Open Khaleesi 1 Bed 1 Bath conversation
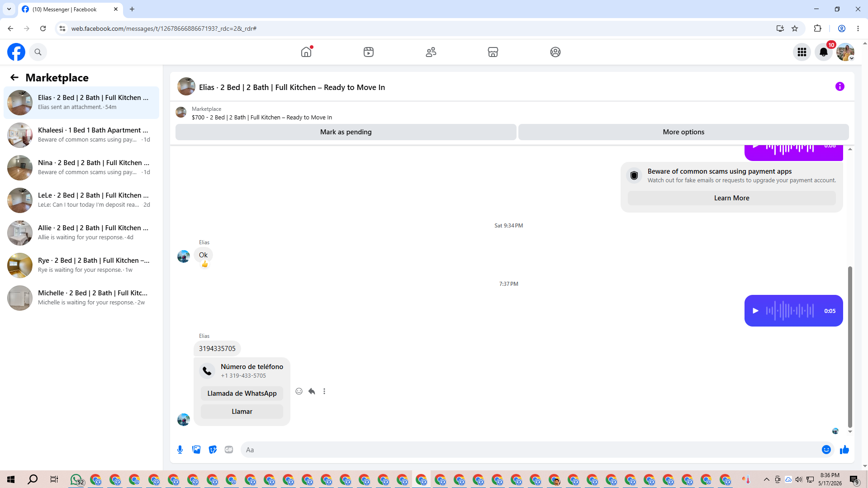The width and height of the screenshot is (868, 488). pyautogui.click(x=81, y=135)
